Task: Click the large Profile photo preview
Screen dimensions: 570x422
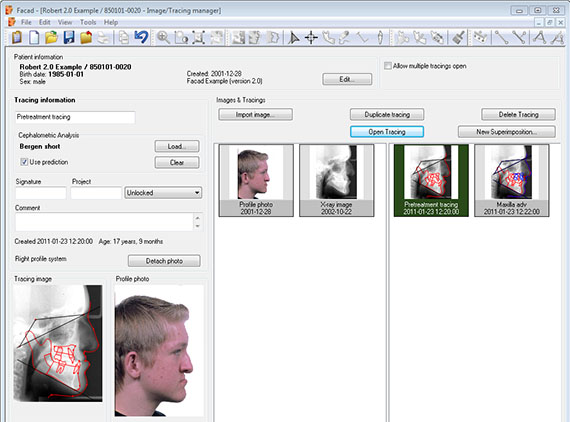Action: click(159, 351)
